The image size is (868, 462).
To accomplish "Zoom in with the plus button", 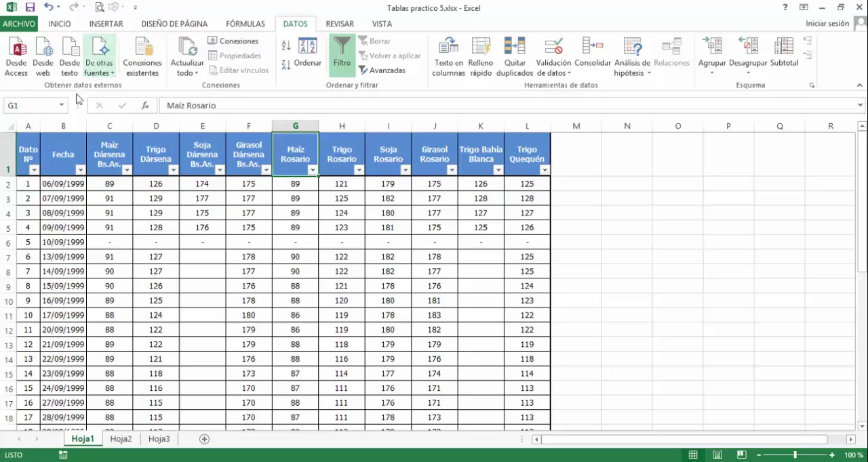I will click(x=833, y=455).
